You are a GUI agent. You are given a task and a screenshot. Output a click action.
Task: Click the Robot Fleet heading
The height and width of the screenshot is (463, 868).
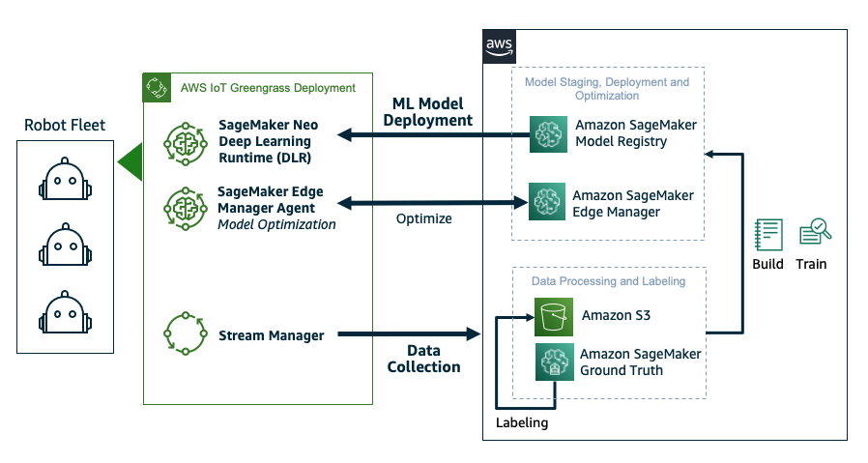click(x=65, y=125)
